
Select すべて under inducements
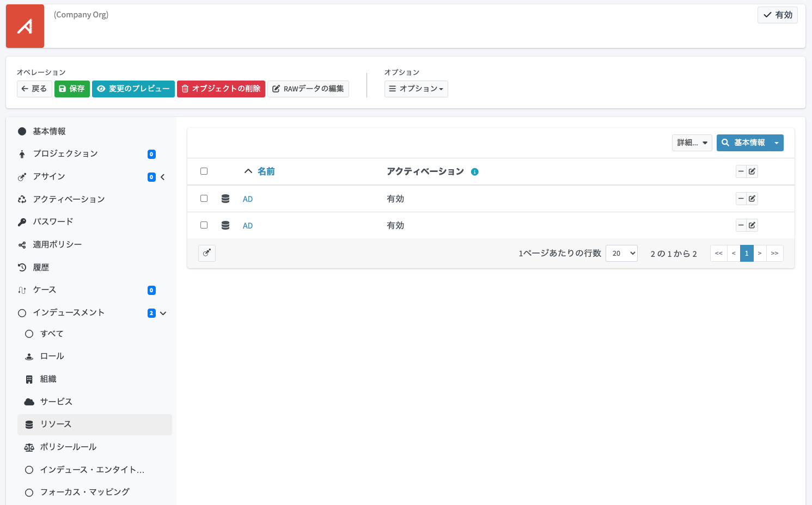click(x=52, y=334)
